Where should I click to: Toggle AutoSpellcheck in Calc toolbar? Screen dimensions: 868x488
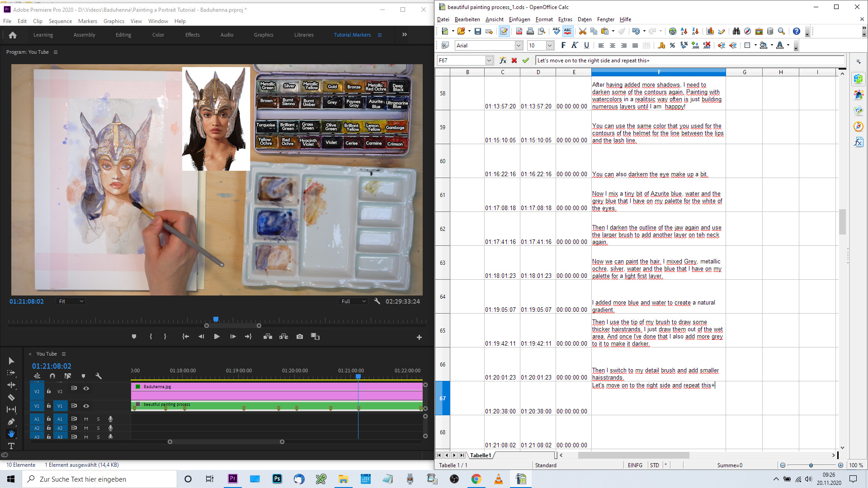point(567,31)
